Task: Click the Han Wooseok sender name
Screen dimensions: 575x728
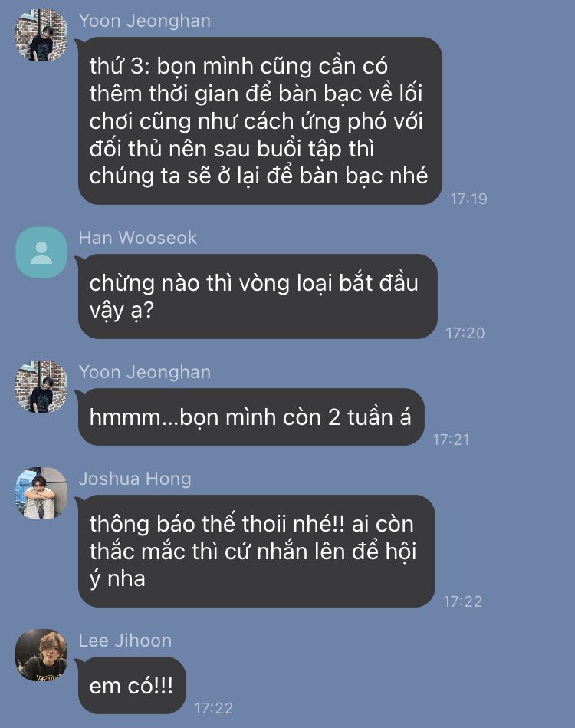Action: coord(138,238)
